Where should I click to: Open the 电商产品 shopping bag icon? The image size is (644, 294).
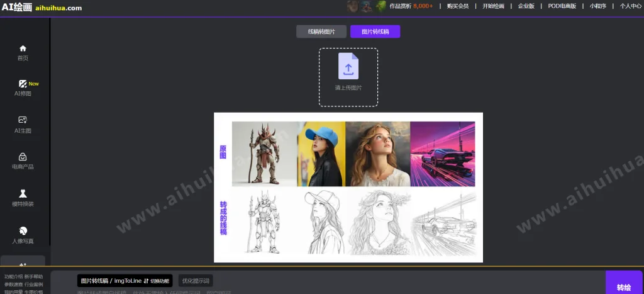23,157
